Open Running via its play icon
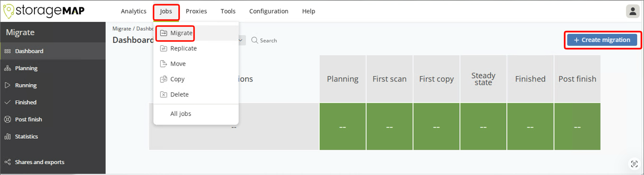Screen dimensions: 644x175 tap(7, 85)
